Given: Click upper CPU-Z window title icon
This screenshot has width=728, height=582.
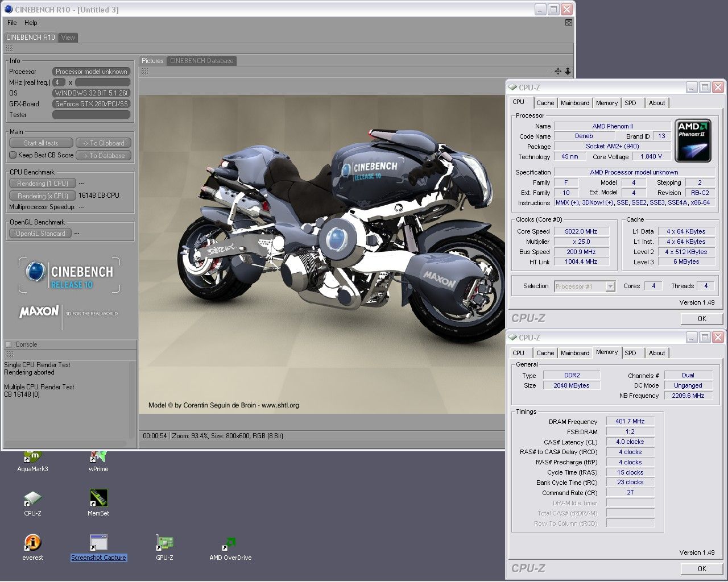Looking at the screenshot, I should tap(512, 88).
